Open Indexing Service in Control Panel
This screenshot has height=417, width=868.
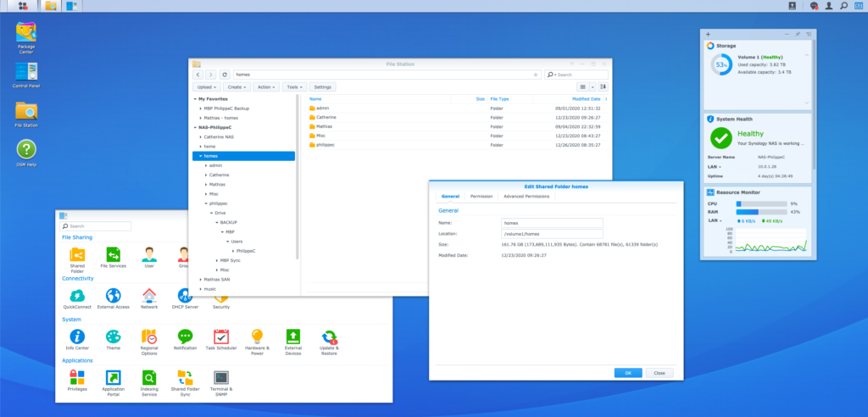(x=149, y=383)
